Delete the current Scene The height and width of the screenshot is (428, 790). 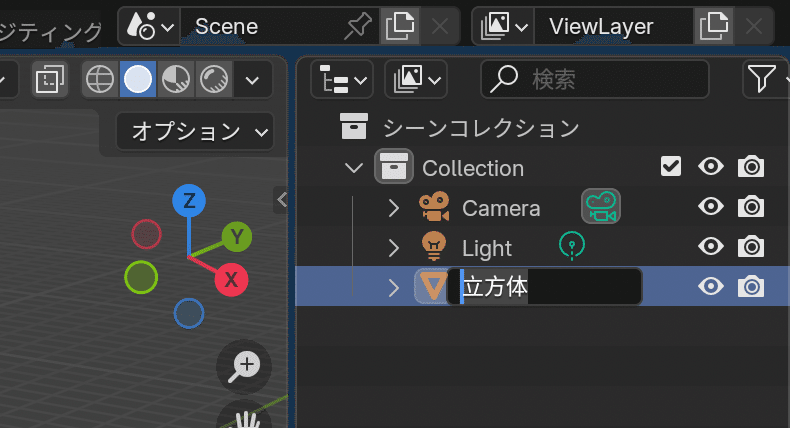pos(440,26)
